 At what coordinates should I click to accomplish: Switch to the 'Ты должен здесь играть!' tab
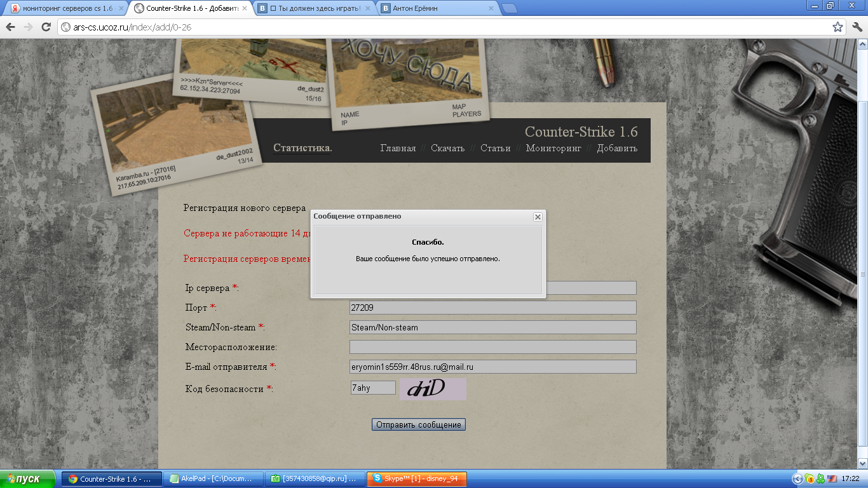[314, 9]
